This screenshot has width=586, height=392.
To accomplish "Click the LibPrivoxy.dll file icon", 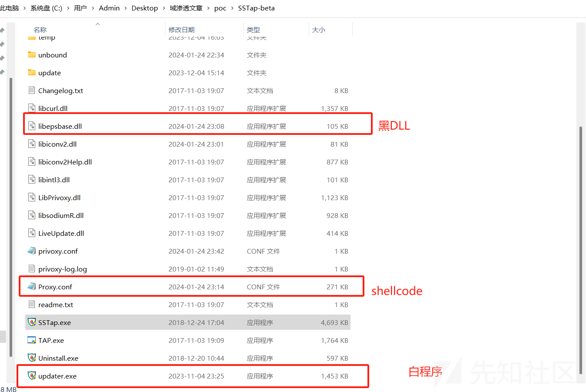I will (31, 198).
